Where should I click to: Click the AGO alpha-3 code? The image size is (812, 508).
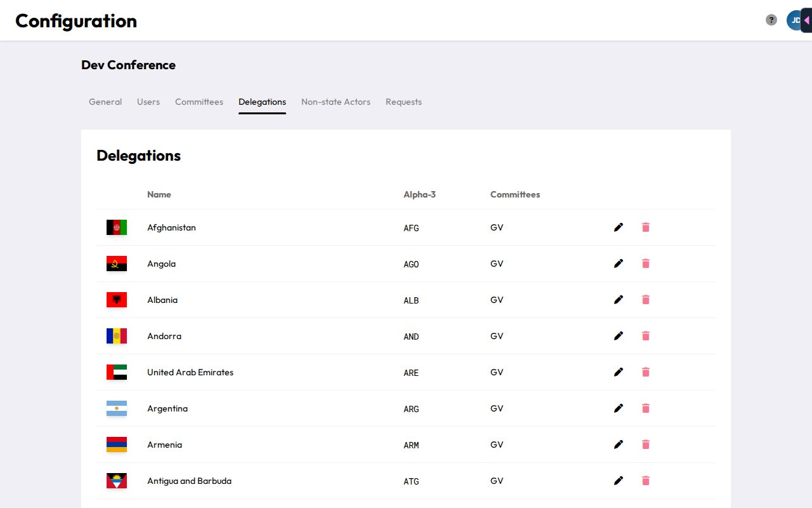[x=411, y=264]
